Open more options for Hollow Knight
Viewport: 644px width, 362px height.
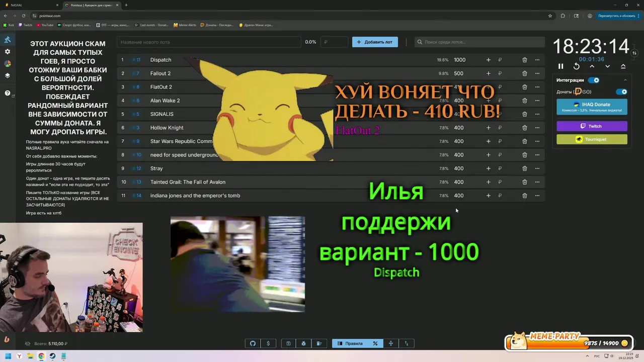tap(537, 128)
